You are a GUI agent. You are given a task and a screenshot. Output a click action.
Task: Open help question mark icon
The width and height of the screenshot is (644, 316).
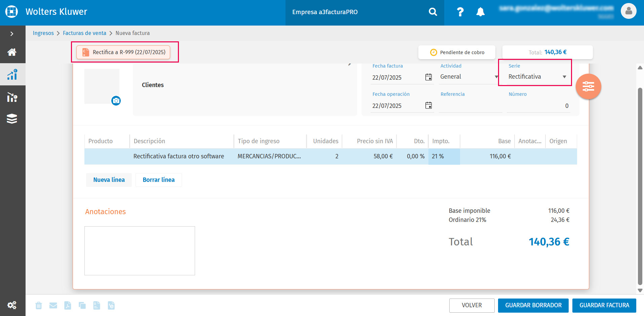pos(460,12)
